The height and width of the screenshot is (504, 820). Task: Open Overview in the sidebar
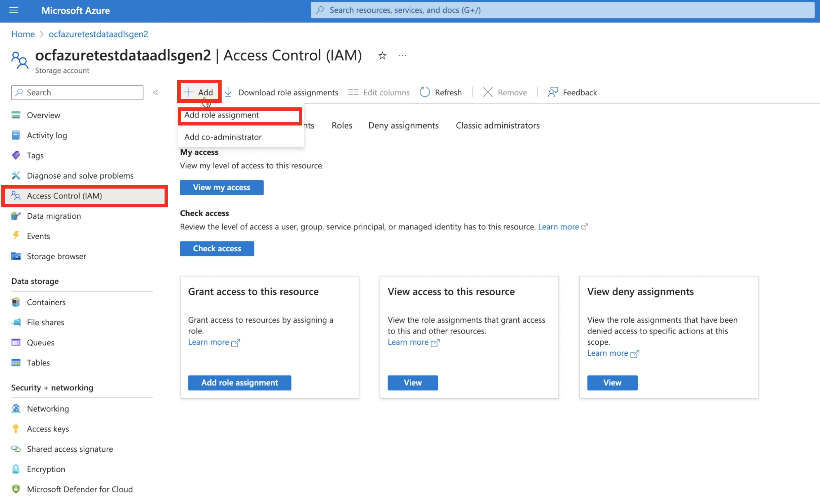coord(44,115)
